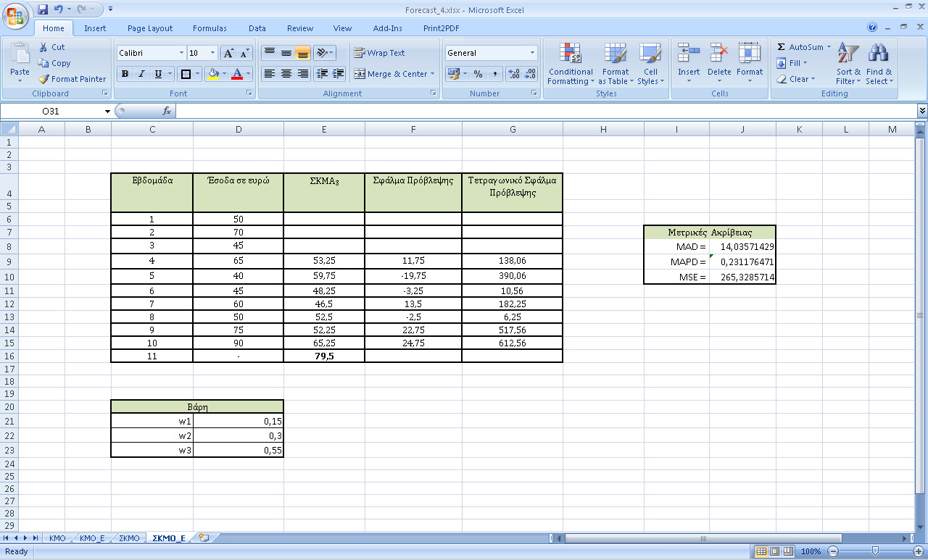
Task: Open the Sort & Filter menu
Action: coord(848,63)
